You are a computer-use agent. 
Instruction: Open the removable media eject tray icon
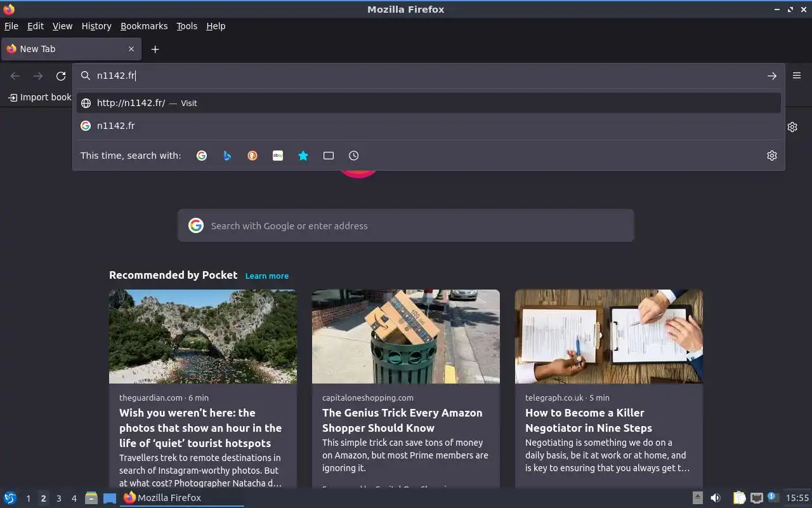697,498
